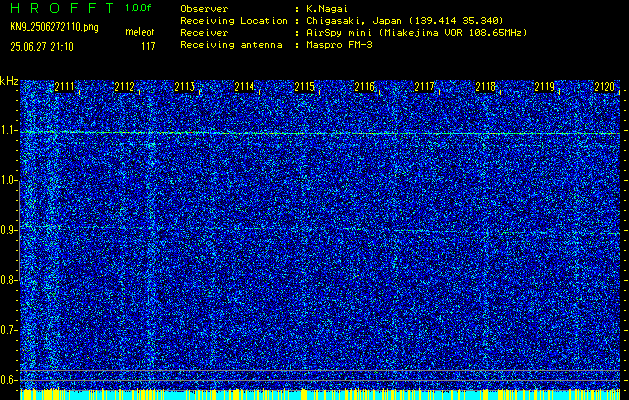Viewport: 629px width, 400px height.
Task: Click the version label 1.00f
Action: click(x=138, y=8)
